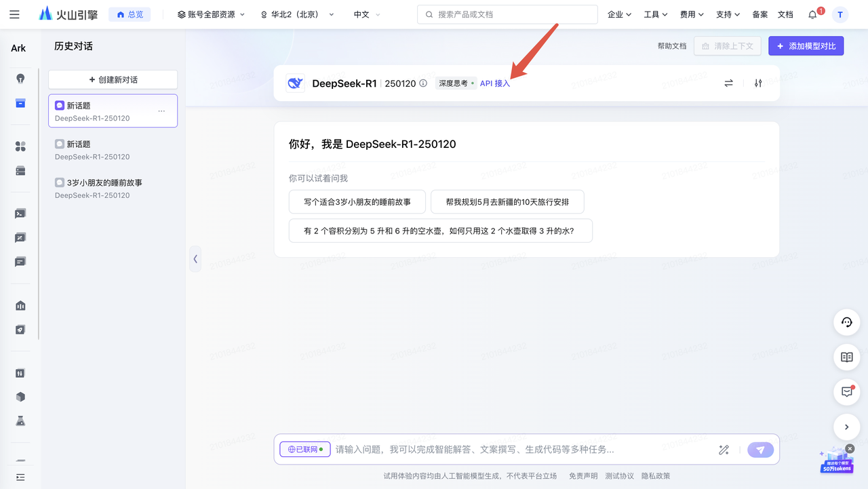Screen dimensions: 868x489
Task: Select the blue archive box sidebar icon
Action: (20, 103)
